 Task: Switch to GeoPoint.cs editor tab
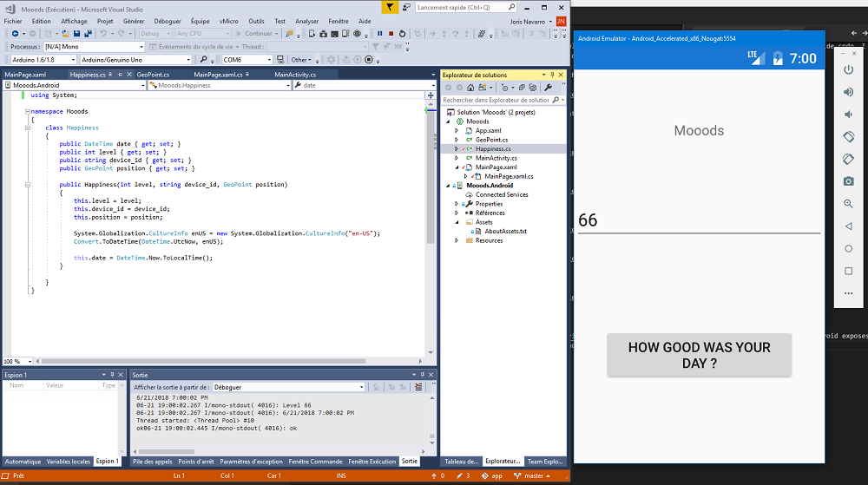coord(153,75)
